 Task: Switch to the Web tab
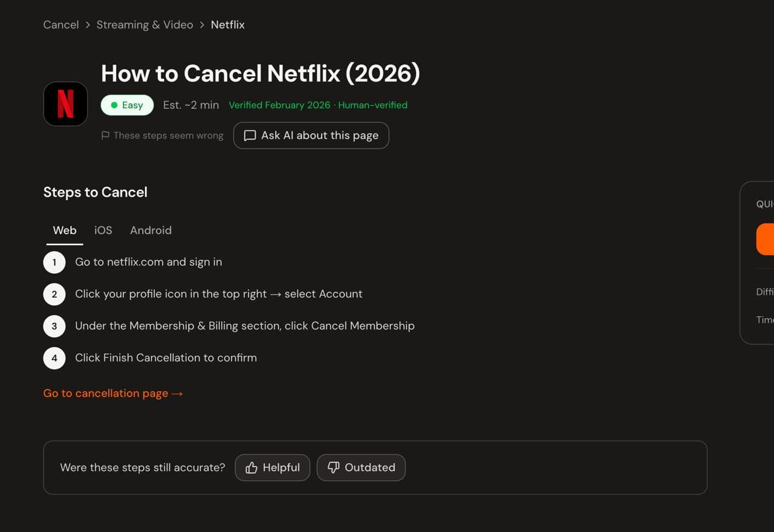[65, 230]
